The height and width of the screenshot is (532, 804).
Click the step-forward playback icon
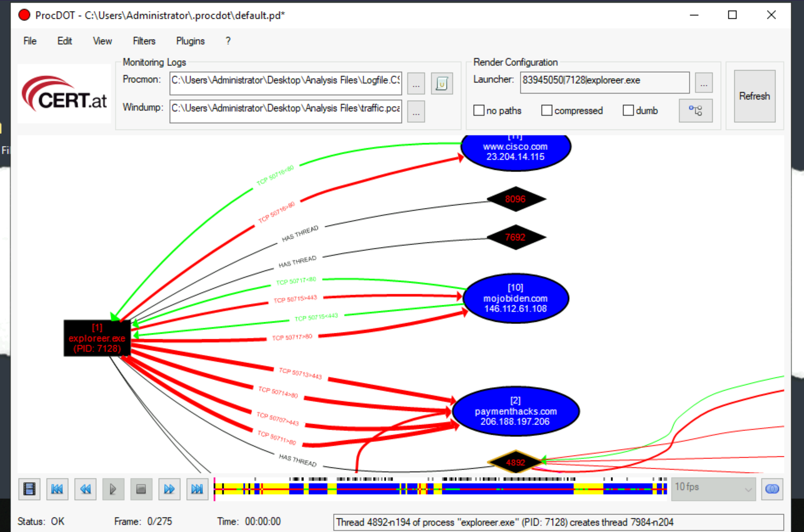(x=170, y=489)
